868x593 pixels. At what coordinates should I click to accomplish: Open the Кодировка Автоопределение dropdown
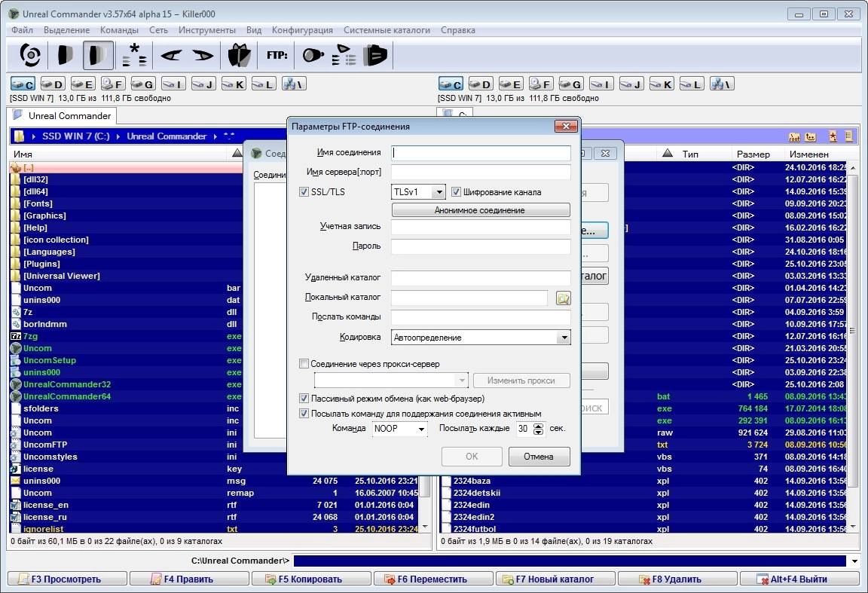[x=564, y=338]
